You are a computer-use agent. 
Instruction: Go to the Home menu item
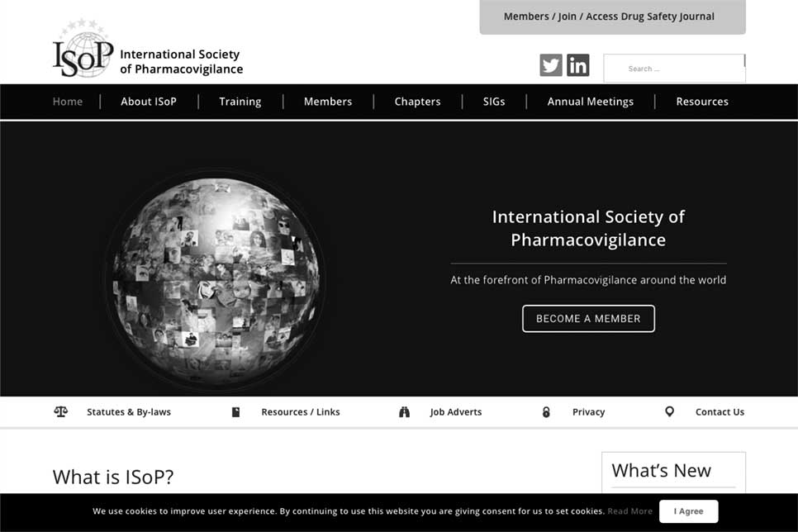tap(68, 102)
